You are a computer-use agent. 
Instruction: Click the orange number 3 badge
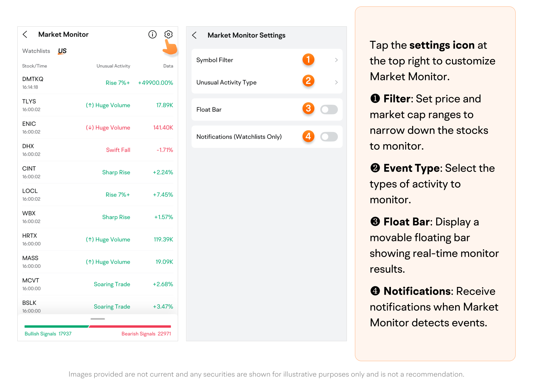tap(308, 109)
